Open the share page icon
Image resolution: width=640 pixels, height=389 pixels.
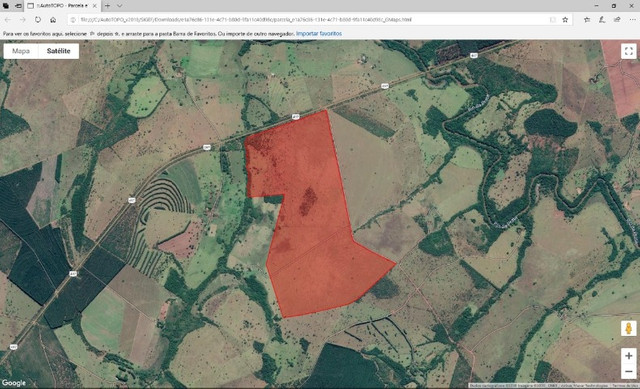coord(617,20)
